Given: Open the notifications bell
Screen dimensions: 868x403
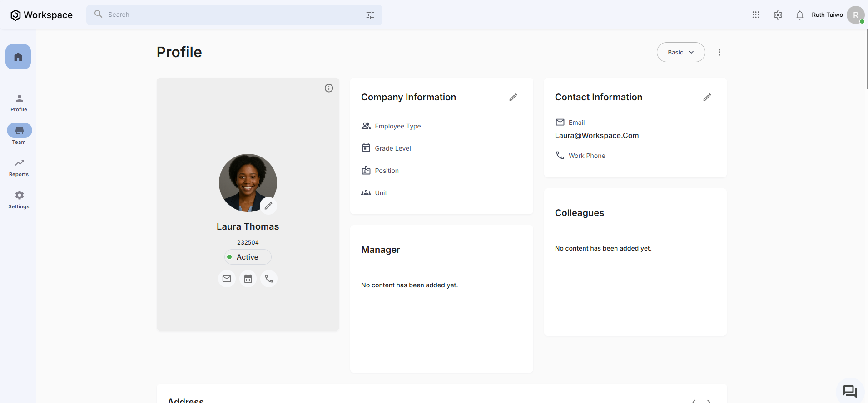Looking at the screenshot, I should click(800, 15).
